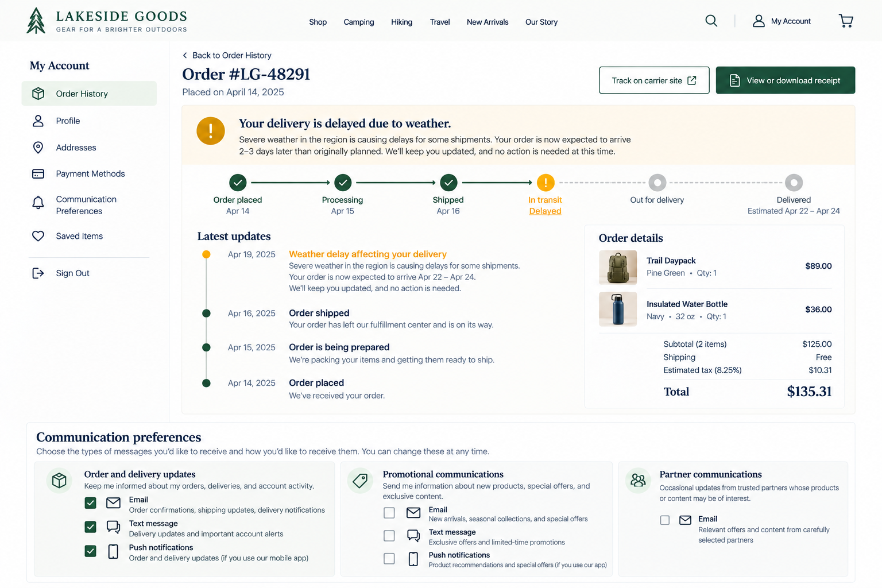Viewport: 882px width, 588px height.
Task: Click the Out for delivery step marker
Action: 657,183
